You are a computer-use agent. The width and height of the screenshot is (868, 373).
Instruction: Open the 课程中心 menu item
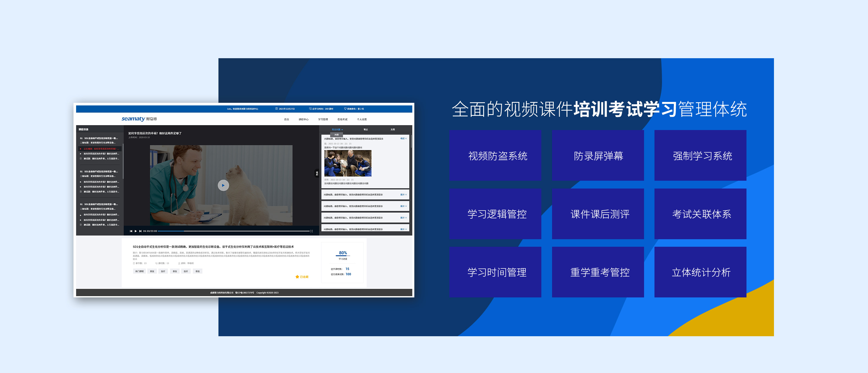tap(303, 119)
